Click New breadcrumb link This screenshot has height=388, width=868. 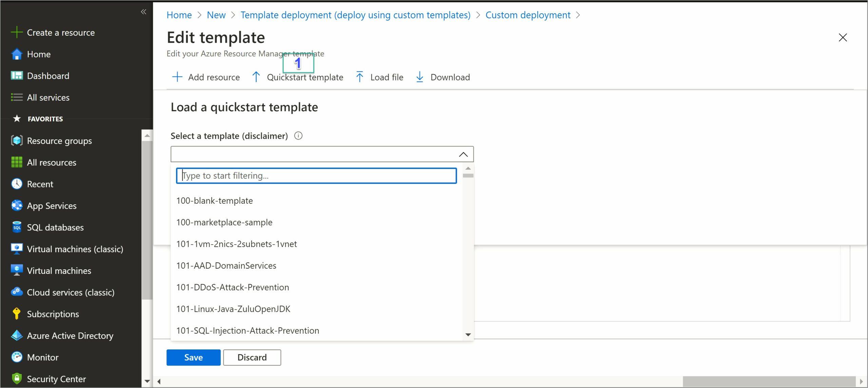(x=216, y=15)
